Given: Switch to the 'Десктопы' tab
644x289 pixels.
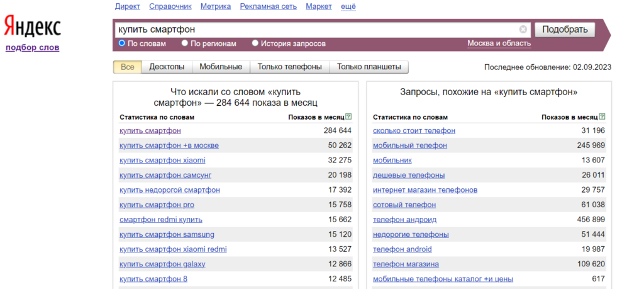Looking at the screenshot, I should tap(167, 67).
